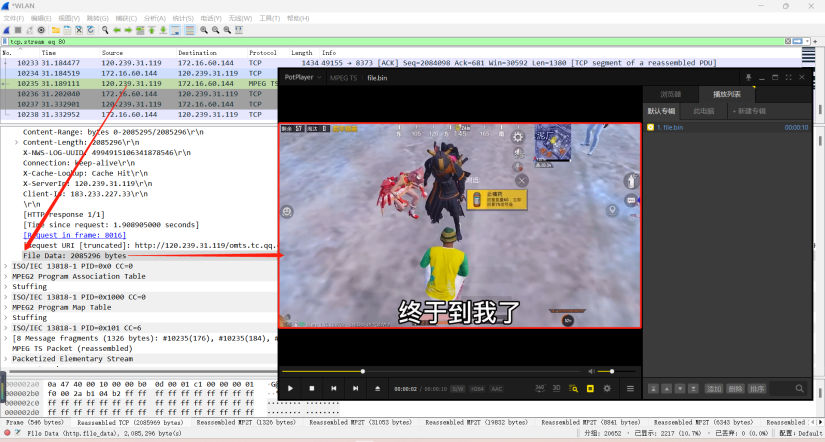Mute PotPlayer via speaker icon
This screenshot has width=825, height=442.
coord(591,371)
